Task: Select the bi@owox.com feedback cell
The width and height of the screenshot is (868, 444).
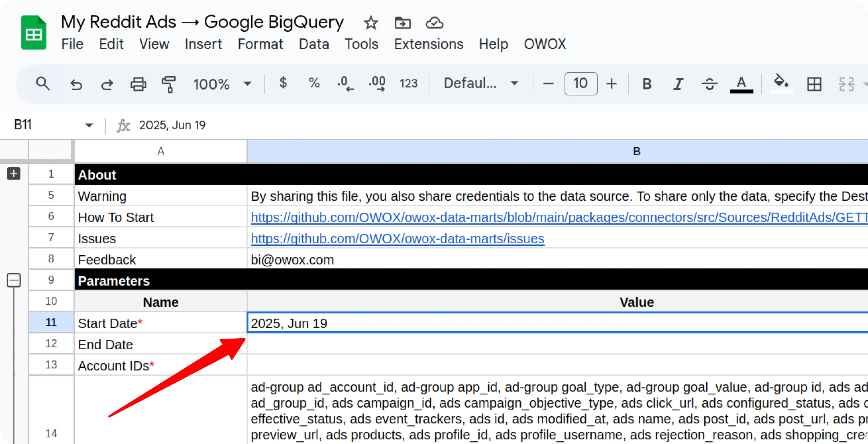Action: point(557,259)
